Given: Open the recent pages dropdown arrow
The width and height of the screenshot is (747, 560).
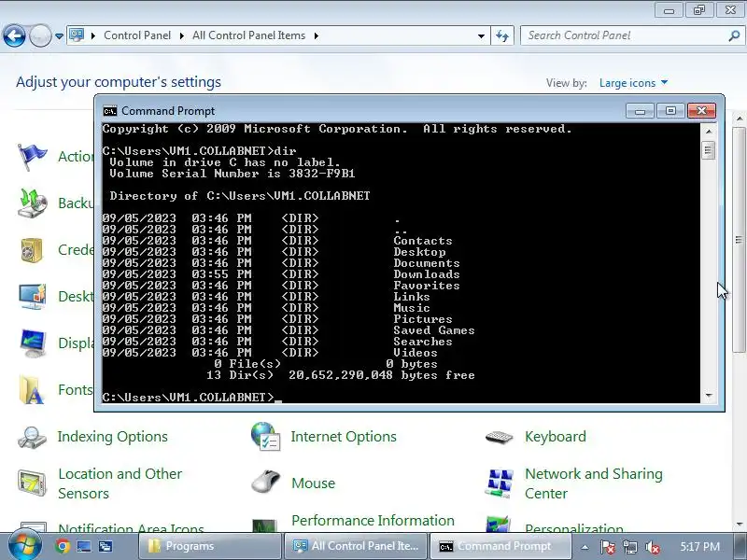Looking at the screenshot, I should 59,36.
